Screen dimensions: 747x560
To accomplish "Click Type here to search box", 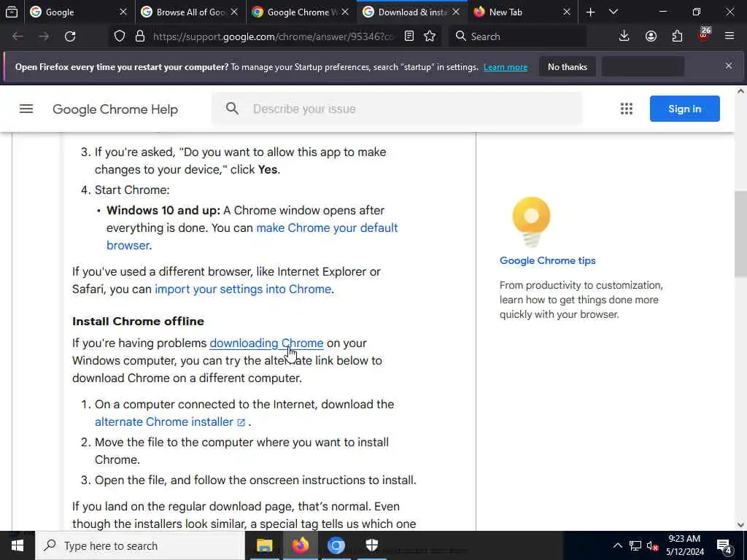I will click(139, 545).
